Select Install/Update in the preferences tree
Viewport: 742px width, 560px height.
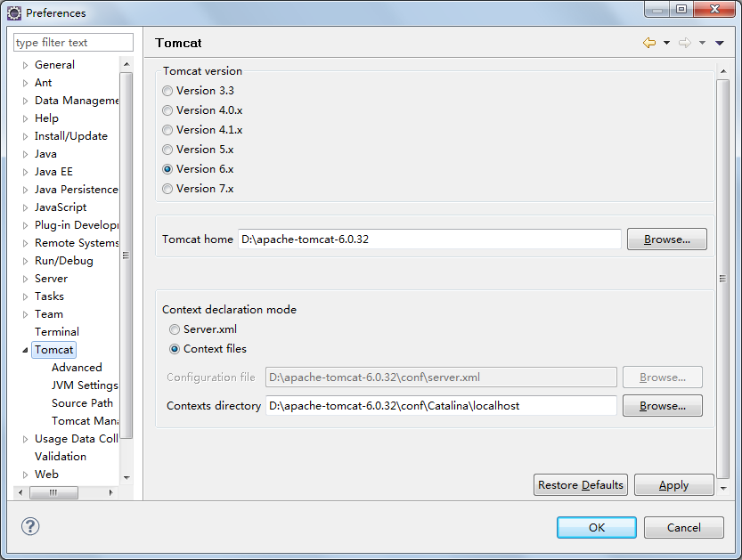[x=71, y=136]
